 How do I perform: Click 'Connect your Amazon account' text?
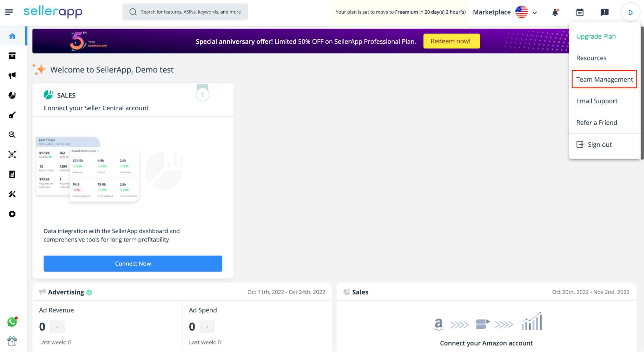(486, 343)
